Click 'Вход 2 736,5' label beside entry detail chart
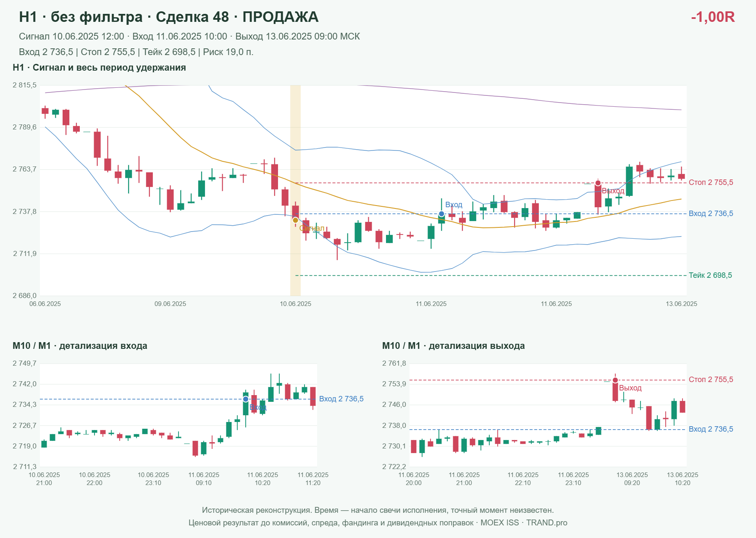756x538 pixels. tap(341, 399)
